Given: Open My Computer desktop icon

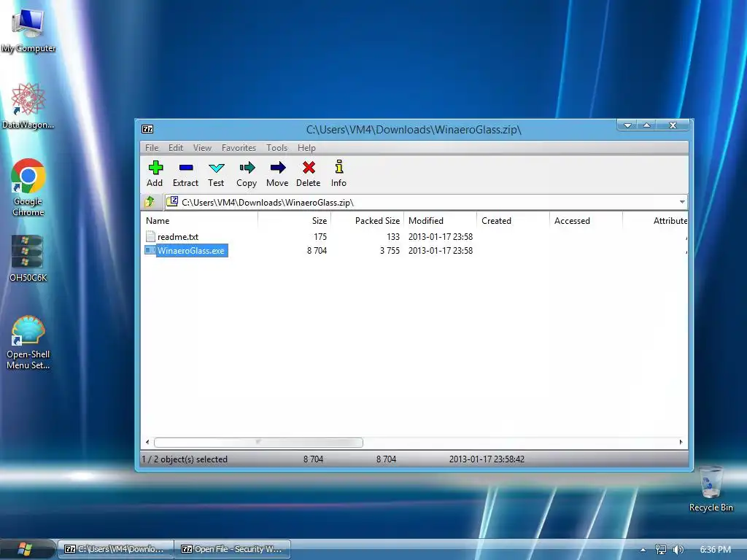Looking at the screenshot, I should point(28,31).
